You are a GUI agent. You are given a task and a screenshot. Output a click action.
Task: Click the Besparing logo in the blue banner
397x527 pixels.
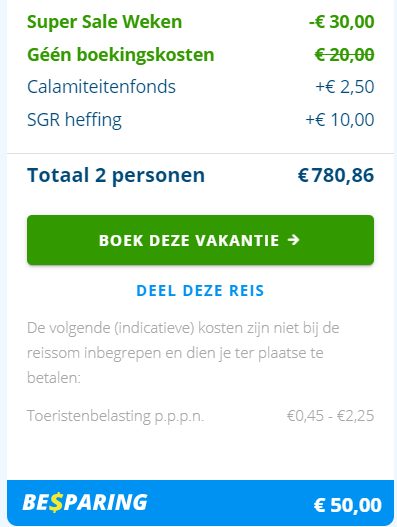pos(85,503)
